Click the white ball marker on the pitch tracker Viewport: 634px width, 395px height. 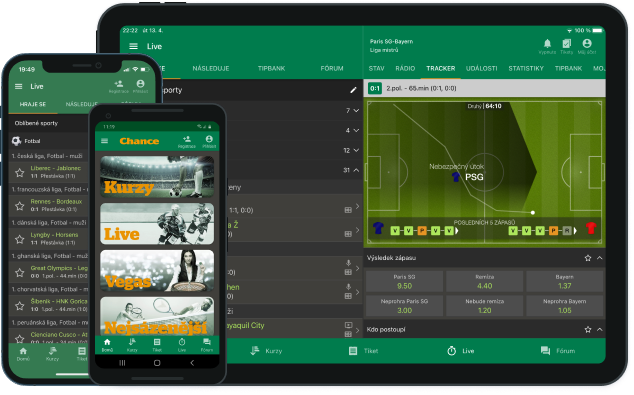[x=533, y=212]
